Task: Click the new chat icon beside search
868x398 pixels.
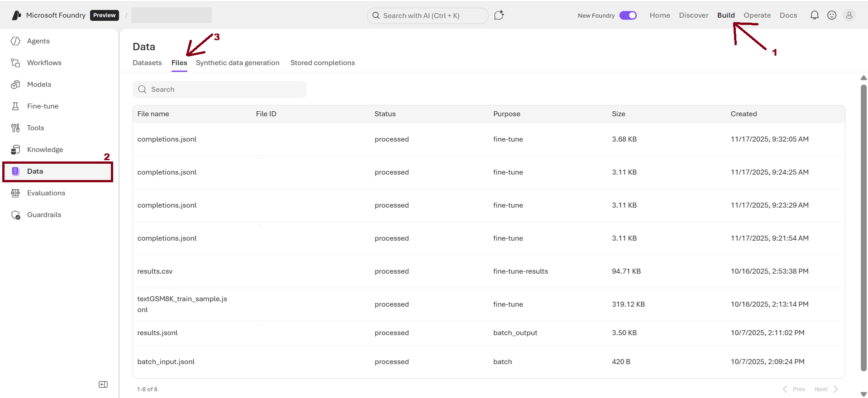Action: [499, 15]
